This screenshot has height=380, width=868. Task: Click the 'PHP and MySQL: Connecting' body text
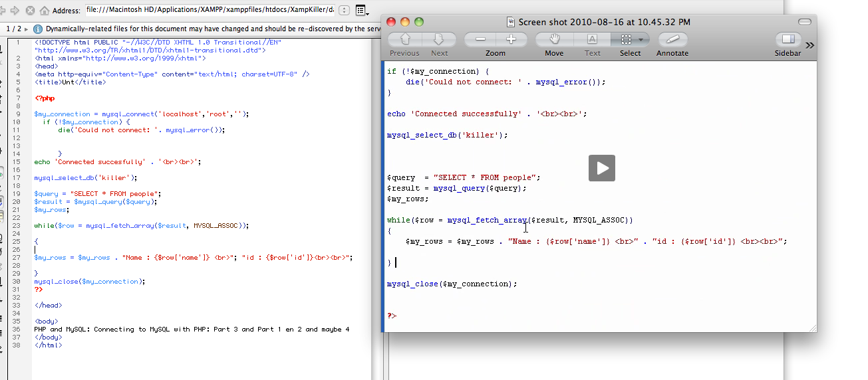click(x=192, y=330)
